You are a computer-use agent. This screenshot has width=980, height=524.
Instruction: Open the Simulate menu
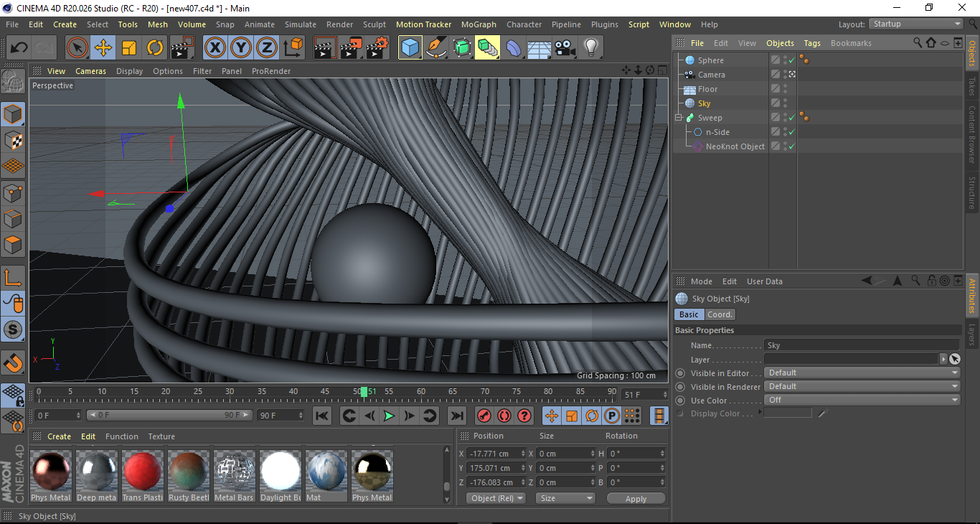300,24
